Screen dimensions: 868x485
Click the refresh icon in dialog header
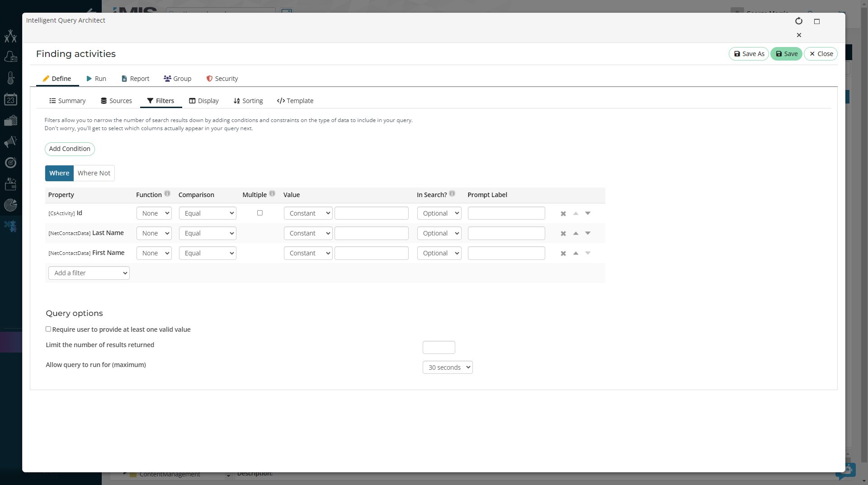798,21
